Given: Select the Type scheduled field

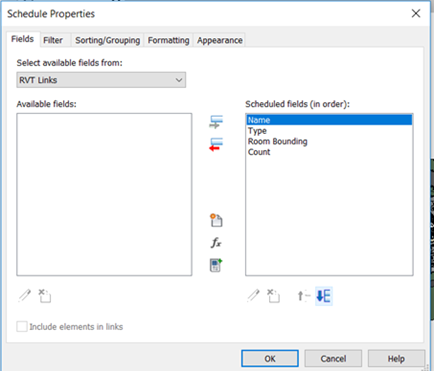Looking at the screenshot, I should coord(329,131).
